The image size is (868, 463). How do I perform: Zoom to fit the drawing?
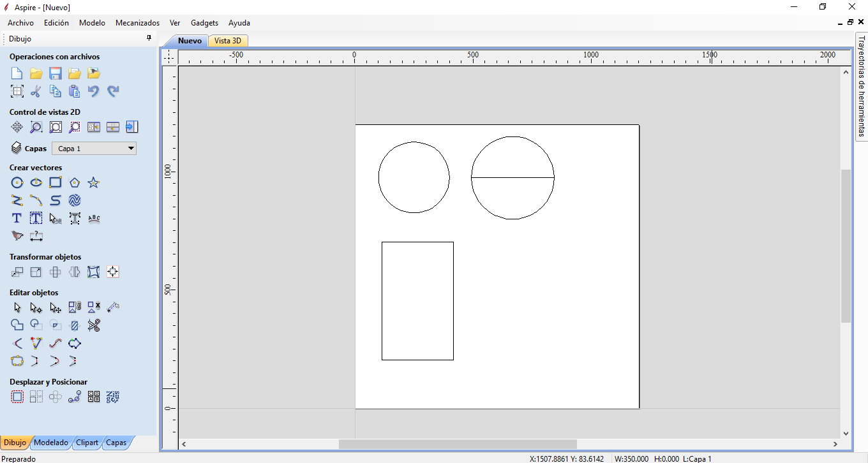click(56, 127)
